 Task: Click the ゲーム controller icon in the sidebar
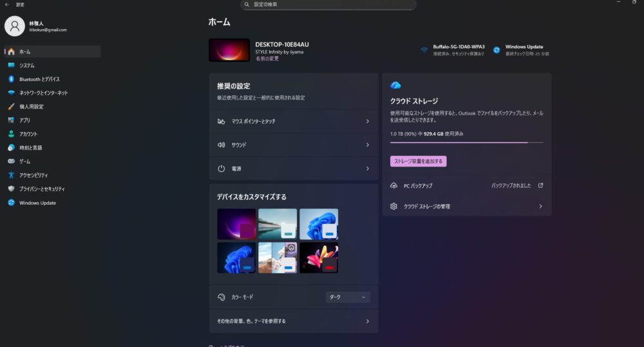pyautogui.click(x=11, y=161)
